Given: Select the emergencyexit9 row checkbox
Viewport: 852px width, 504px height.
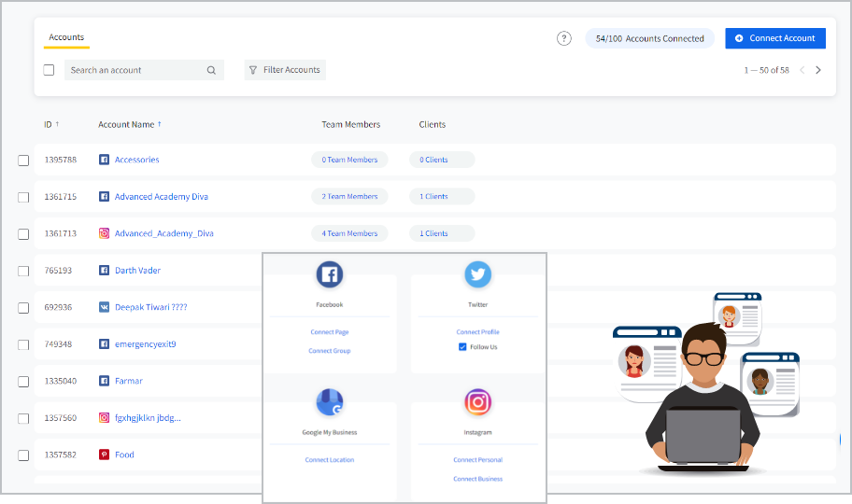Looking at the screenshot, I should [23, 345].
